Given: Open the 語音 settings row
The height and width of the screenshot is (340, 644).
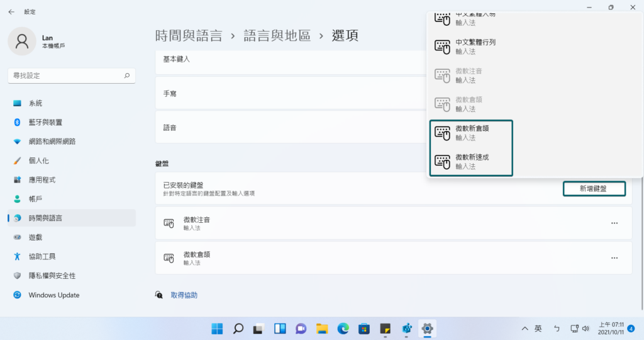Looking at the screenshot, I should click(291, 128).
